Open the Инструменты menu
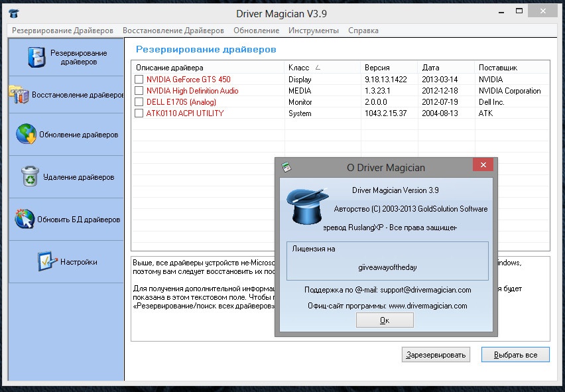 (314, 31)
